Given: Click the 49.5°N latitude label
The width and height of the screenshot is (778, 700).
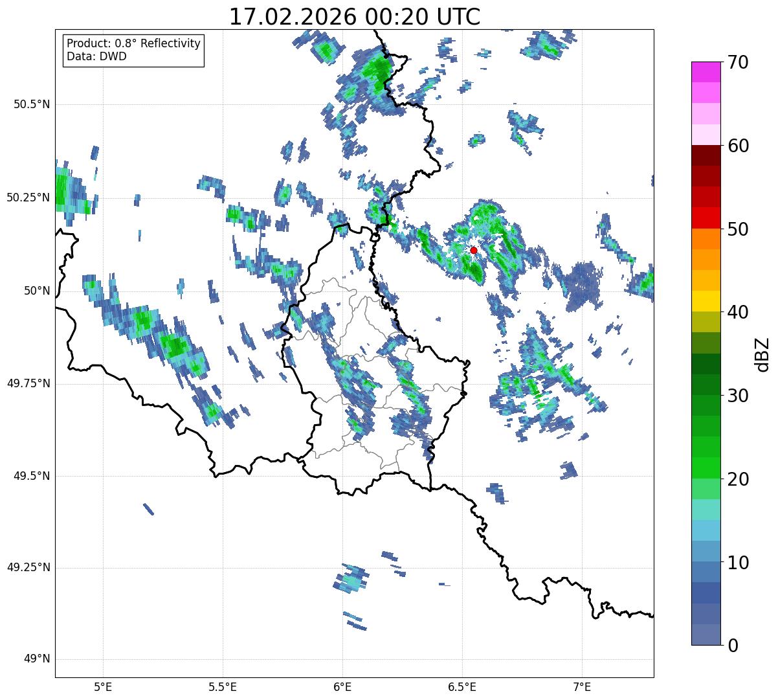Looking at the screenshot, I should [x=32, y=476].
